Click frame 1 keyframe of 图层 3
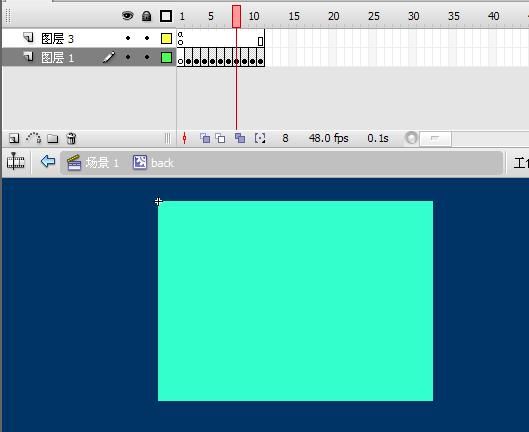The width and height of the screenshot is (529, 432). [x=180, y=38]
